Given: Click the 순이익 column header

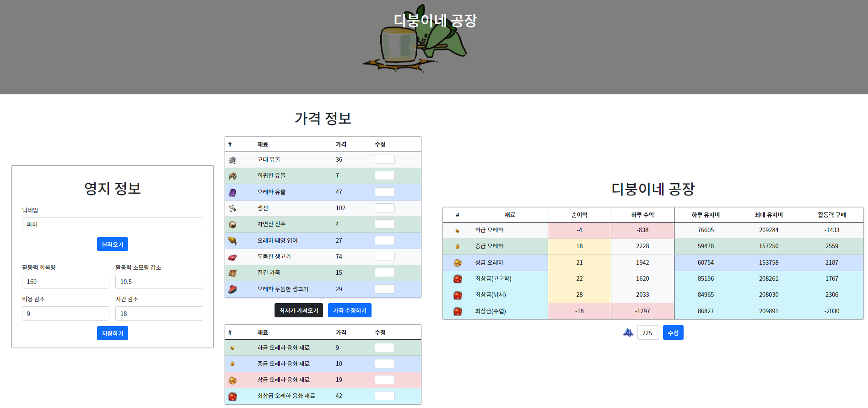Looking at the screenshot, I should [579, 215].
